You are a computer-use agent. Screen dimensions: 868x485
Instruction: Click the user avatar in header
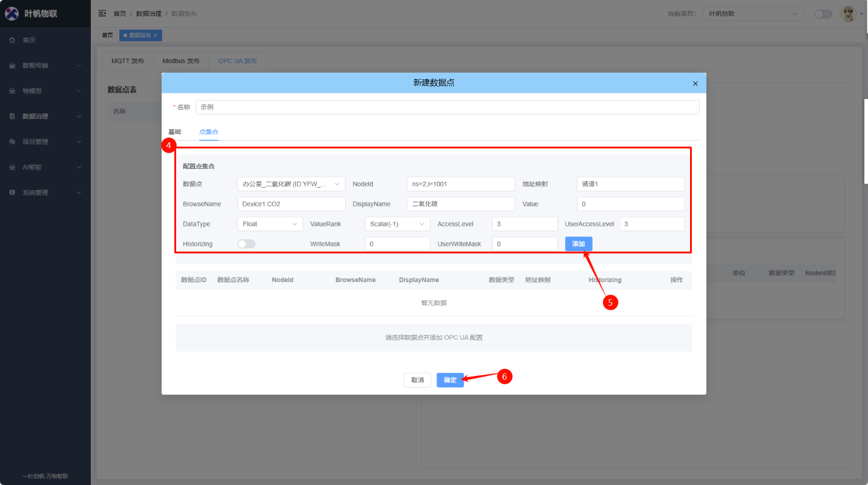click(x=849, y=13)
